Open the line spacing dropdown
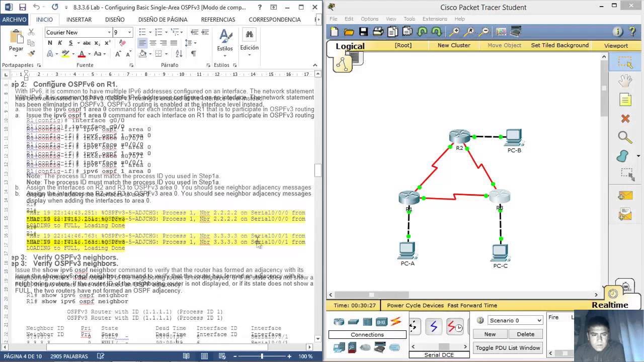 tap(195, 43)
